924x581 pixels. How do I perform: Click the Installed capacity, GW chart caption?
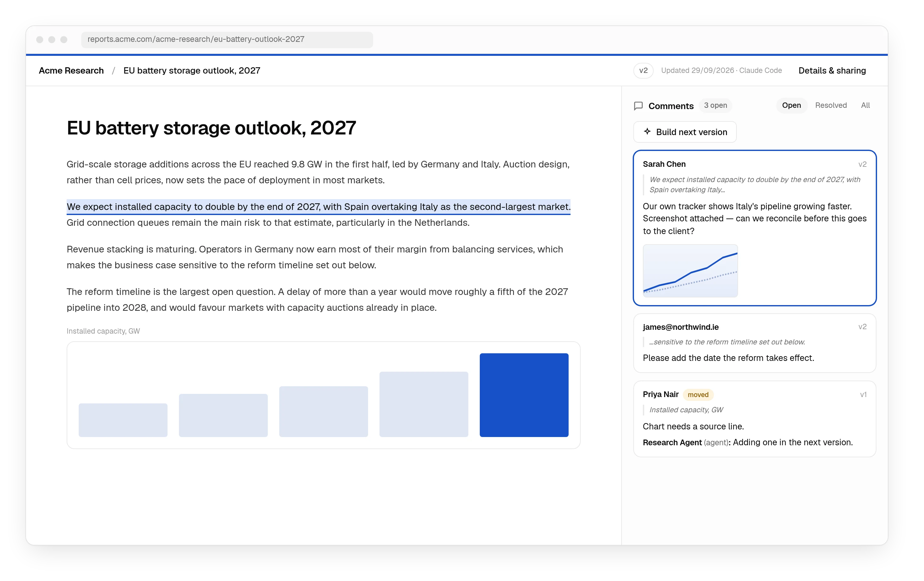[103, 331]
